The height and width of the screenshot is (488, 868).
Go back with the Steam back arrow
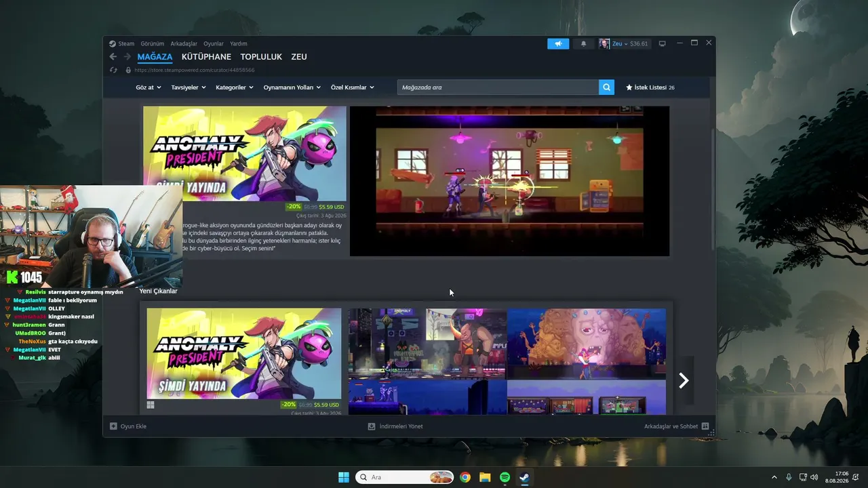pos(113,57)
